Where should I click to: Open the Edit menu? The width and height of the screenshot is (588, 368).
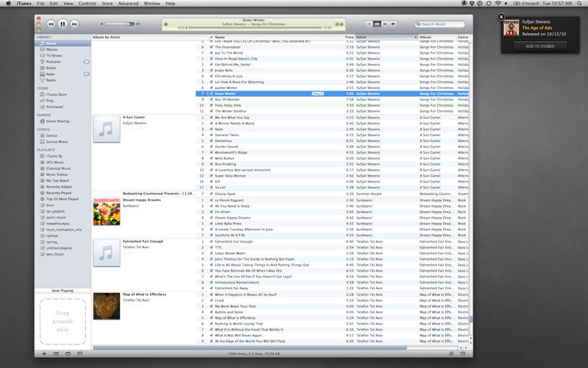click(x=54, y=4)
